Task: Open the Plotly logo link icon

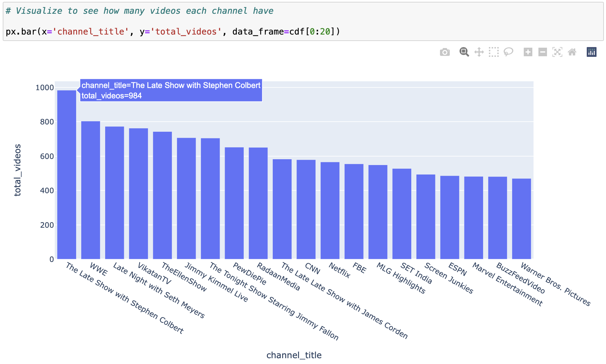Action: [x=591, y=52]
